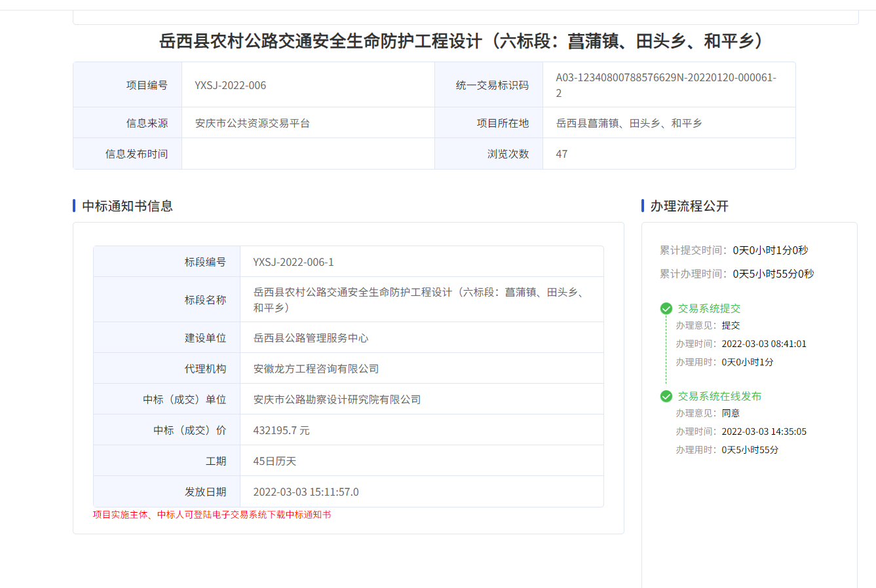Click the agency name 安徽龙方工程咨询有限公司
The height and width of the screenshot is (588, 876).
(316, 369)
